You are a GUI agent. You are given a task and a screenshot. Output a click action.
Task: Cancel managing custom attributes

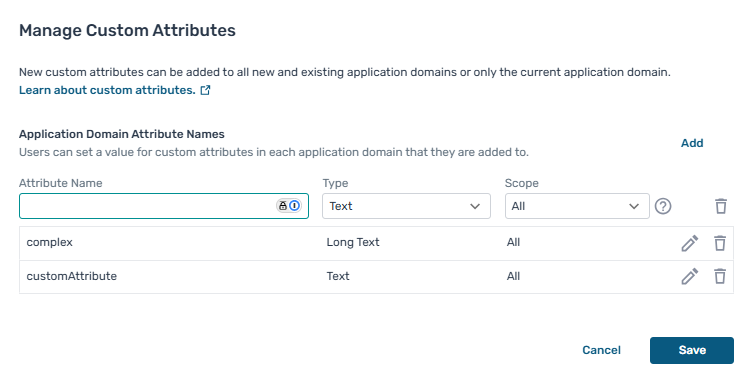point(601,350)
